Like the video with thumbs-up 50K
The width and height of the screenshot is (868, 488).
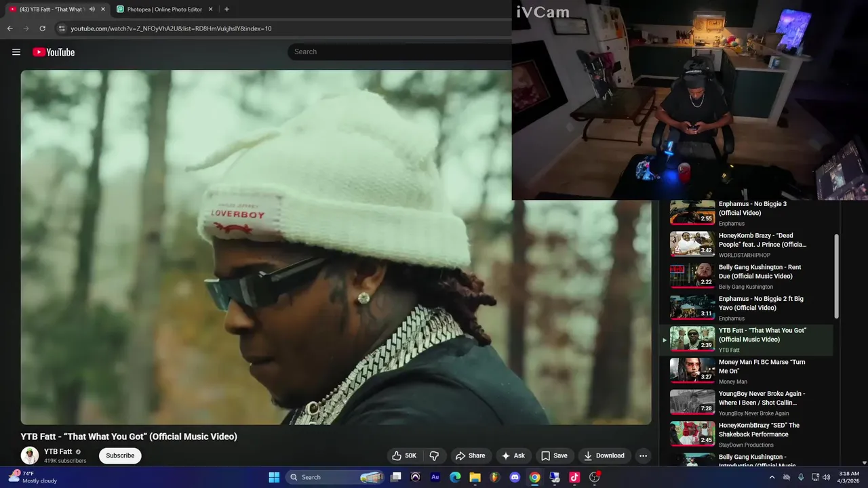click(x=404, y=455)
